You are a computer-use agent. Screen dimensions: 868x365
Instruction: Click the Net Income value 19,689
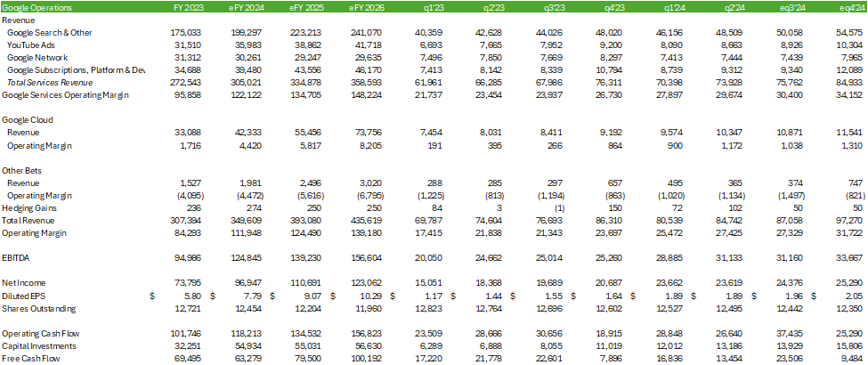(x=550, y=283)
